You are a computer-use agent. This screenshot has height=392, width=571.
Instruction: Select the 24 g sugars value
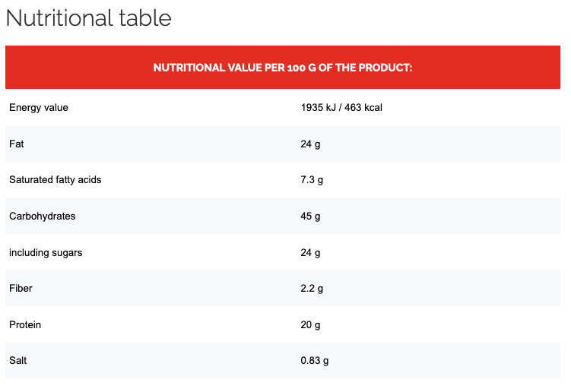coord(310,252)
